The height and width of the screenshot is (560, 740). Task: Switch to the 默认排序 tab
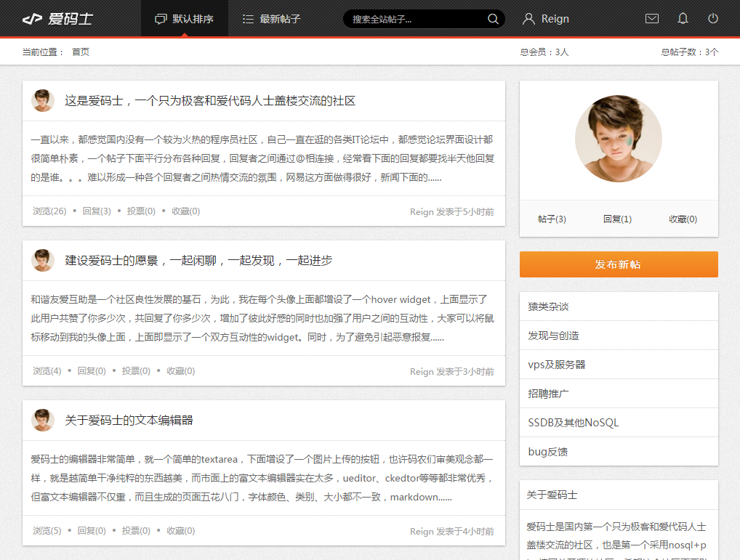click(185, 19)
